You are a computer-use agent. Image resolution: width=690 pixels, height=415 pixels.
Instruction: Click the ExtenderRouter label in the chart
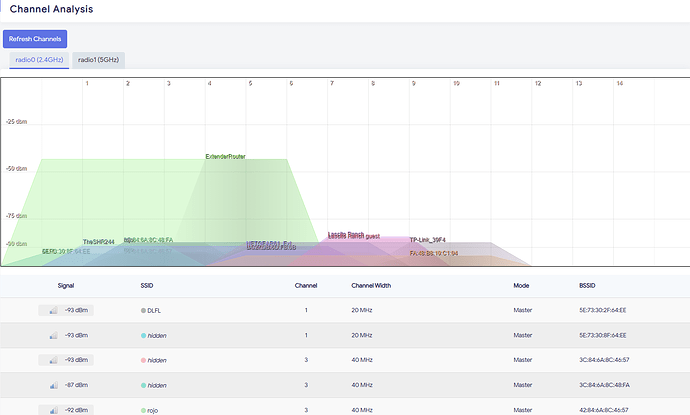(x=225, y=157)
